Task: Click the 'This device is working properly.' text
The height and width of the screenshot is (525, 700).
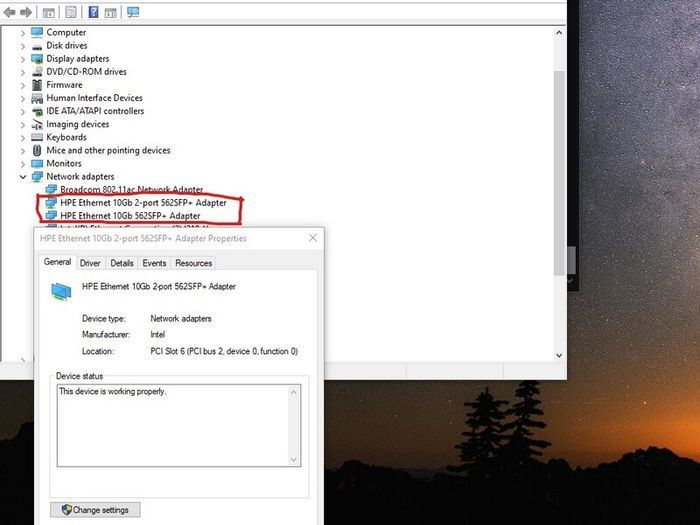Action: tap(112, 392)
